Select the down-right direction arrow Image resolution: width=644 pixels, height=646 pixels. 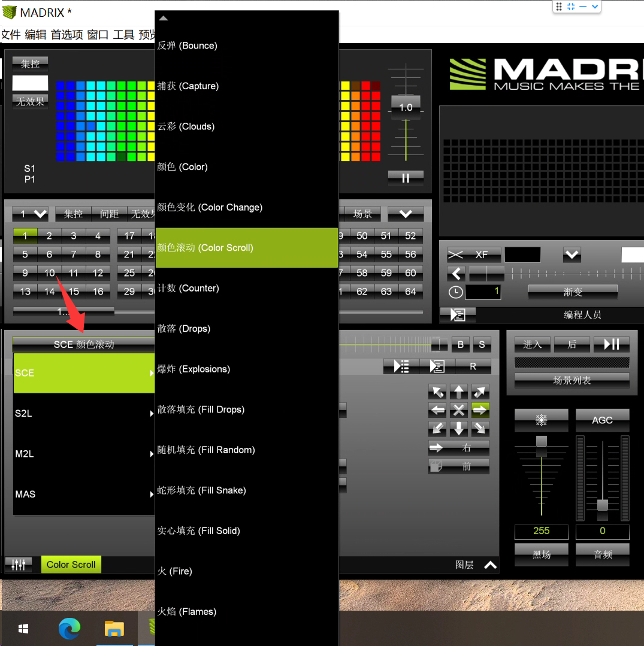click(480, 429)
